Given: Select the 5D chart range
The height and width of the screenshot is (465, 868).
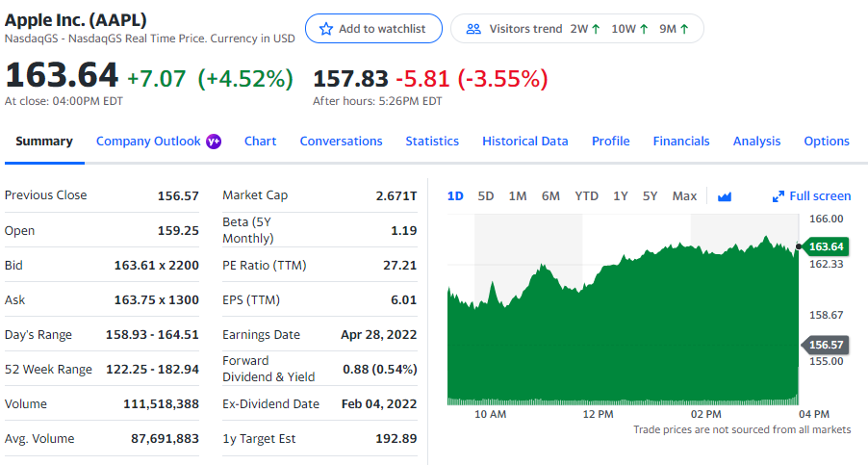Looking at the screenshot, I should coord(485,196).
